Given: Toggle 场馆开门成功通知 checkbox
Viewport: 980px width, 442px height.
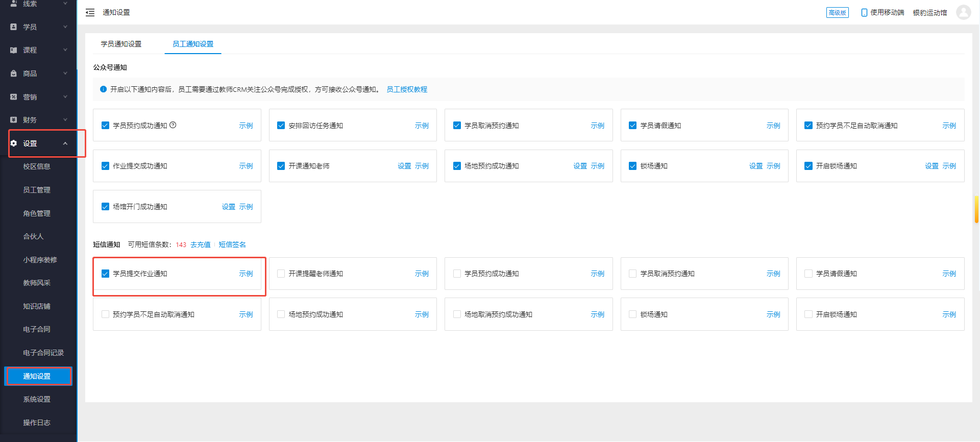Looking at the screenshot, I should [x=105, y=207].
